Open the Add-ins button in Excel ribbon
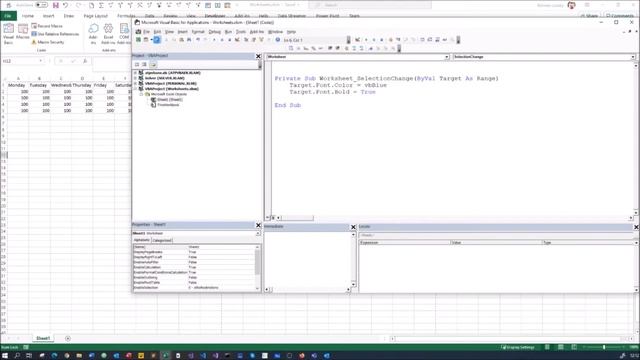The width and height of the screenshot is (640, 360). click(x=93, y=33)
